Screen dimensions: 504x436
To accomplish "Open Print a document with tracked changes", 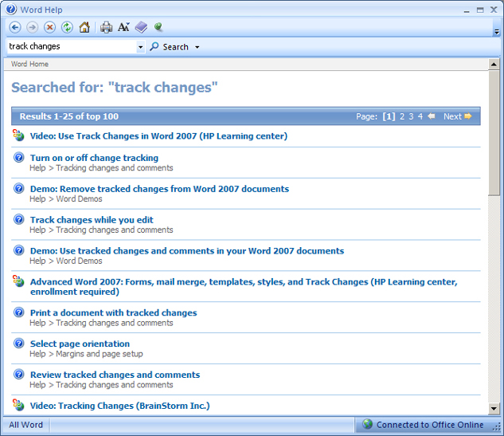I will pos(114,312).
